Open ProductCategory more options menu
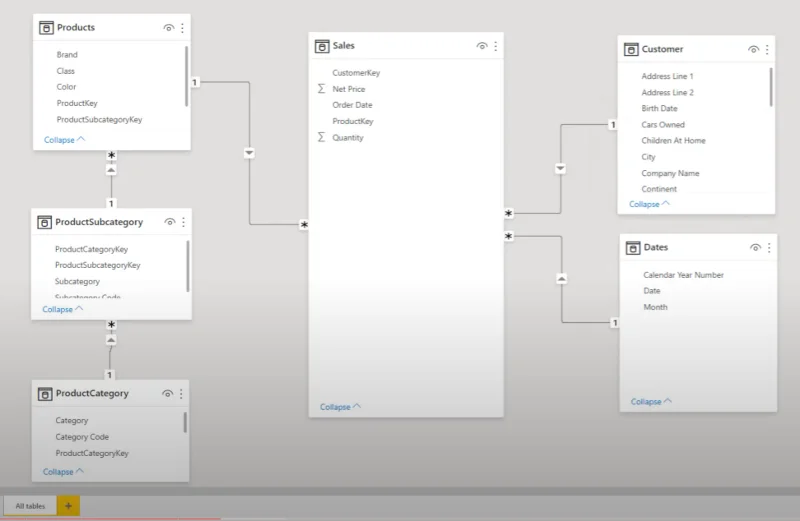Viewport: 800px width, 521px height. point(181,393)
